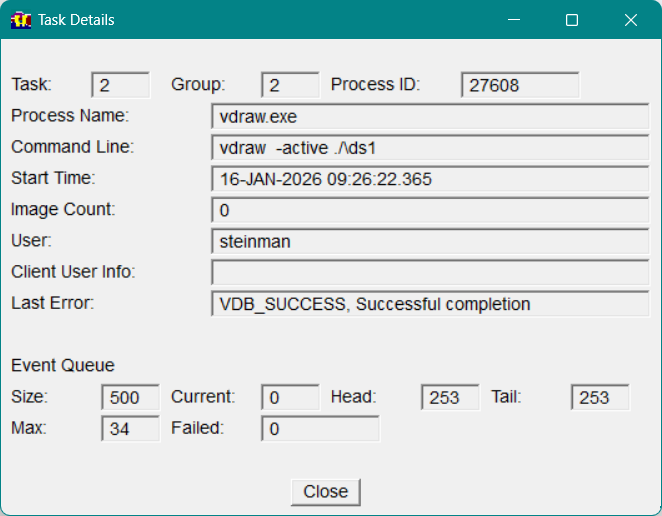Select the Start Time field
This screenshot has width=662, height=516.
click(430, 179)
